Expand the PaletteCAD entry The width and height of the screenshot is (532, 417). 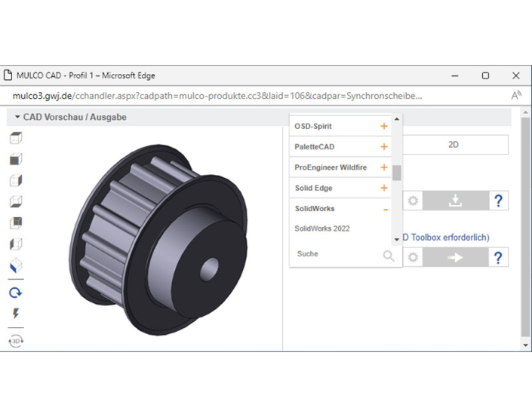384,147
